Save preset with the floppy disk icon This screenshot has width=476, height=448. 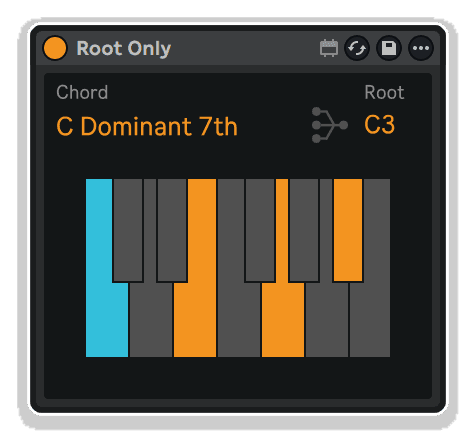[389, 48]
